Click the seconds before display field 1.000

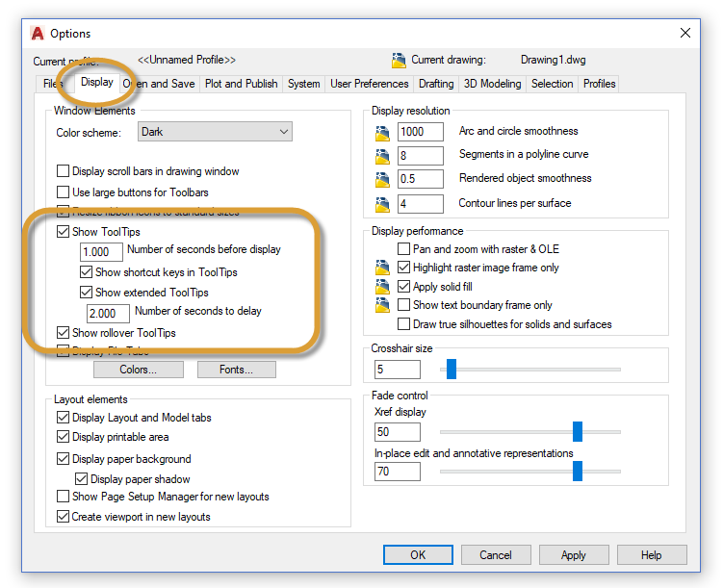point(101,252)
